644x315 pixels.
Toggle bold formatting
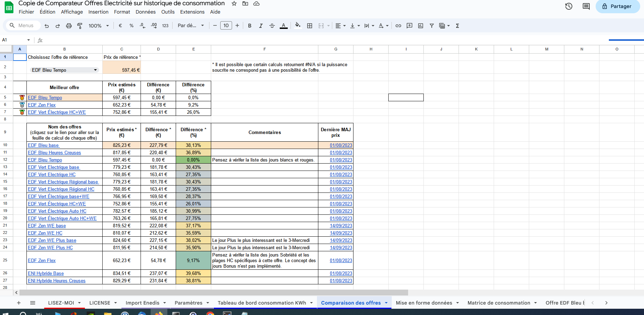coord(249,26)
